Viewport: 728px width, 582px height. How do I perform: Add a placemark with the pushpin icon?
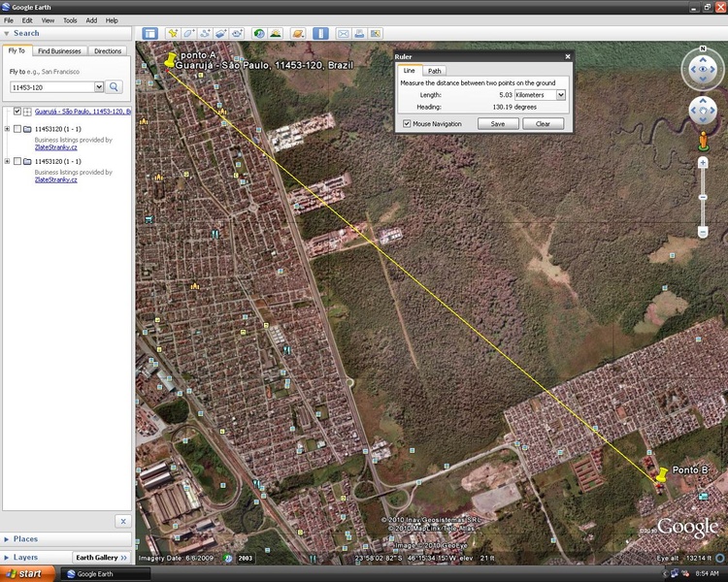173,33
